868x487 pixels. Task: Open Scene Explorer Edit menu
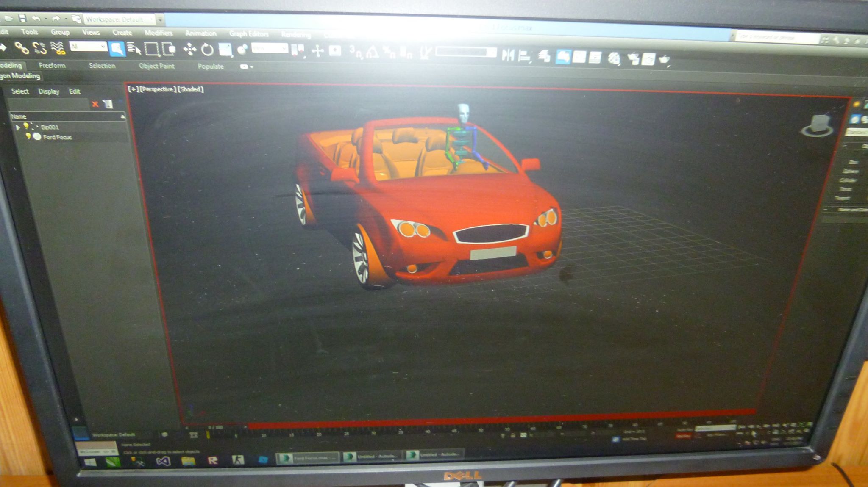coord(75,91)
